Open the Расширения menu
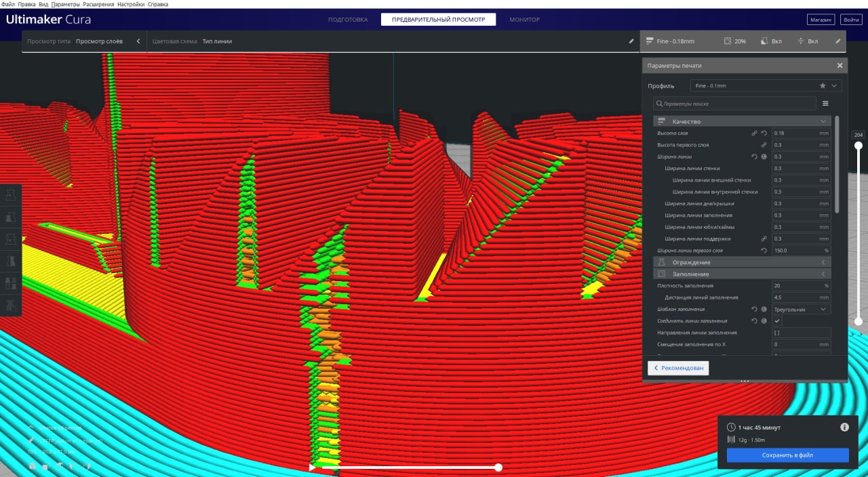 click(98, 4)
